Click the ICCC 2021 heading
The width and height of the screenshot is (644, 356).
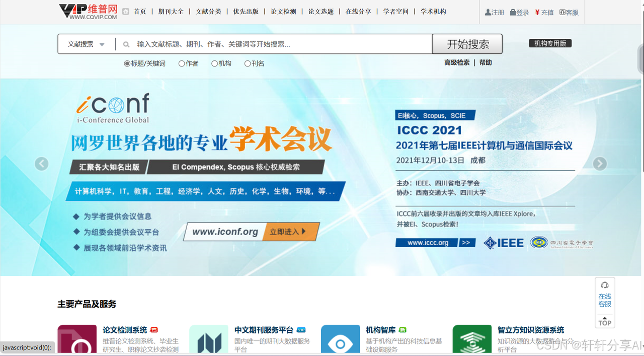(429, 130)
